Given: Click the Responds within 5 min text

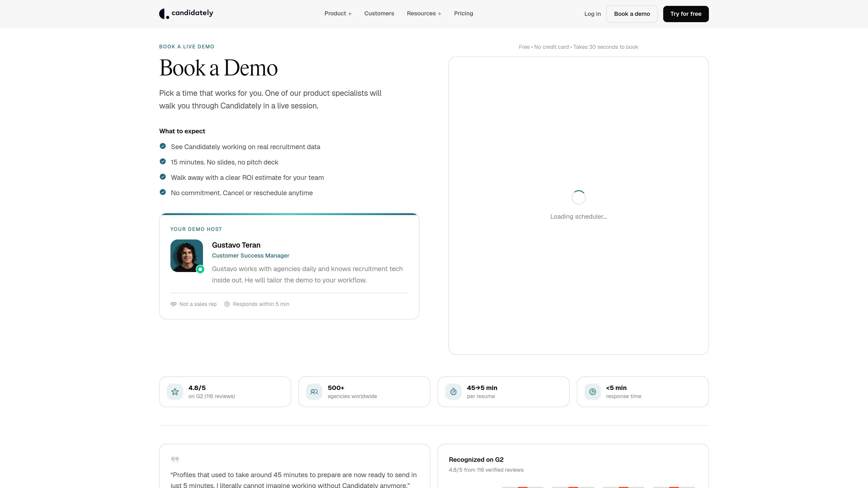Looking at the screenshot, I should click(261, 304).
